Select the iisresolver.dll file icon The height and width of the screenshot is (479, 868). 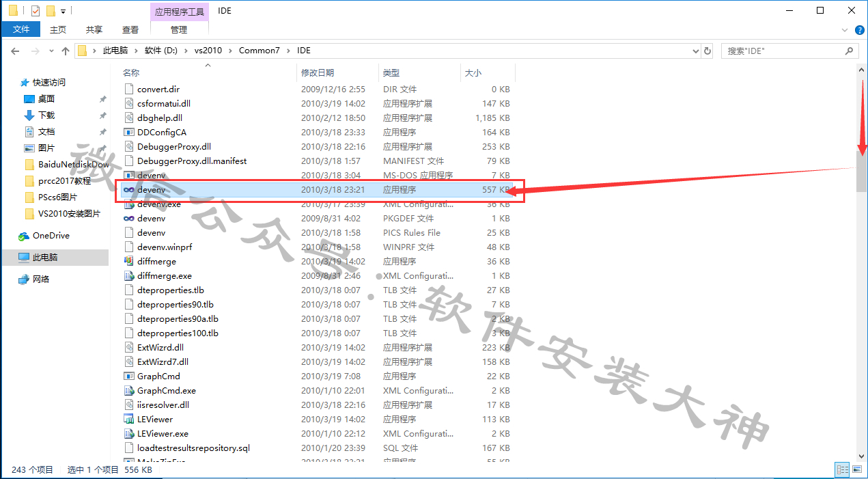[x=128, y=405]
